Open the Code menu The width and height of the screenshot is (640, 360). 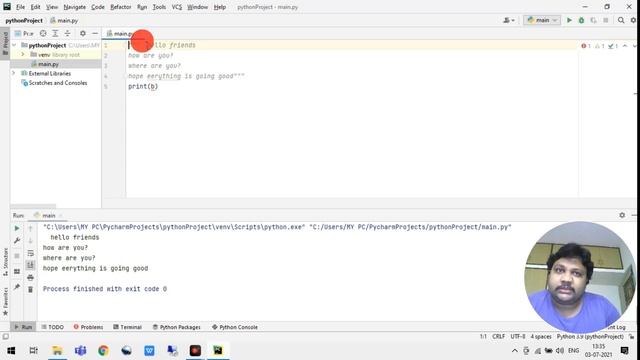pos(98,7)
